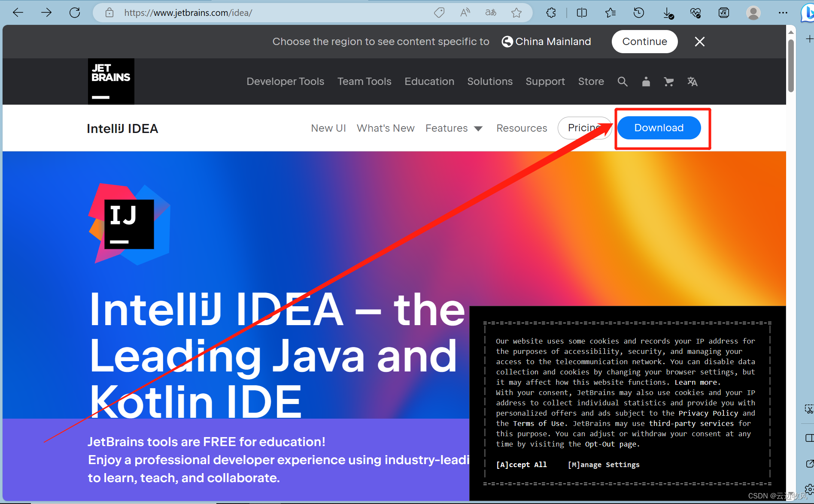814x504 pixels.
Task: Open Support menu
Action: click(545, 81)
